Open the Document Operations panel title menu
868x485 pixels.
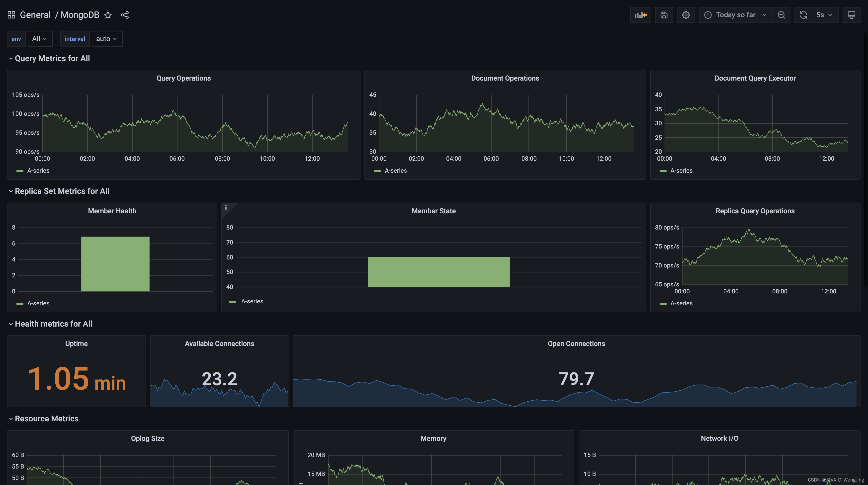(x=505, y=78)
